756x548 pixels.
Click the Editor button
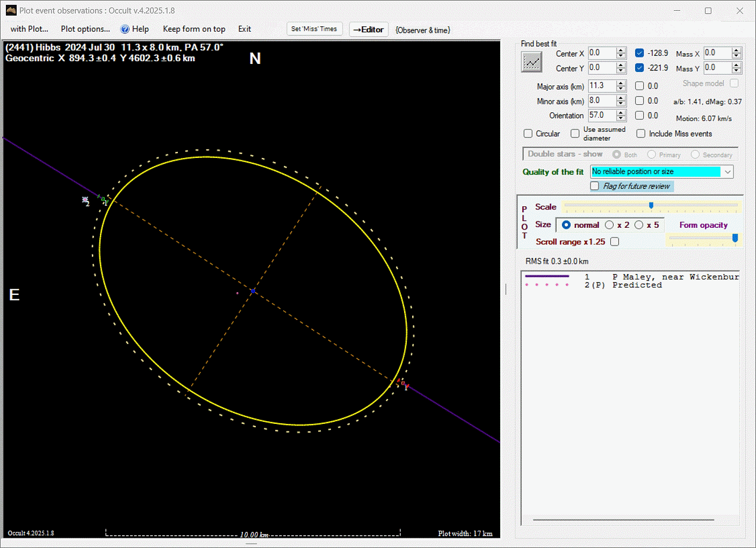tap(369, 30)
